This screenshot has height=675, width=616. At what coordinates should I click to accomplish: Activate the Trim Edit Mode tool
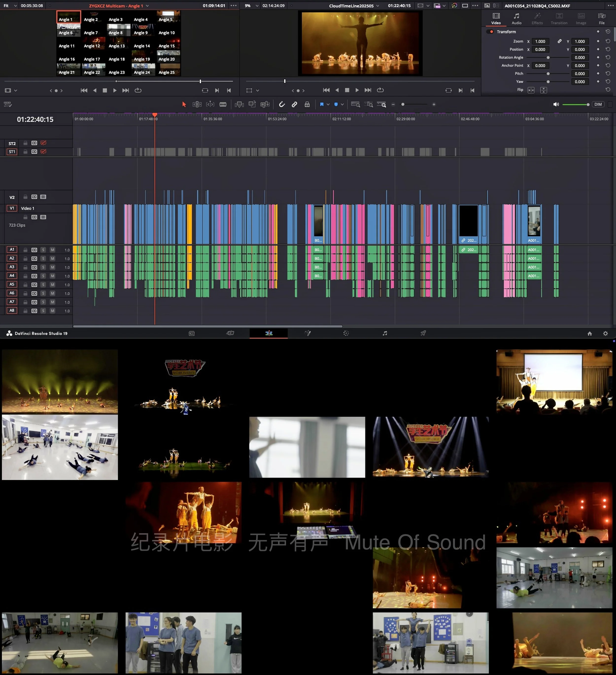pyautogui.click(x=197, y=105)
